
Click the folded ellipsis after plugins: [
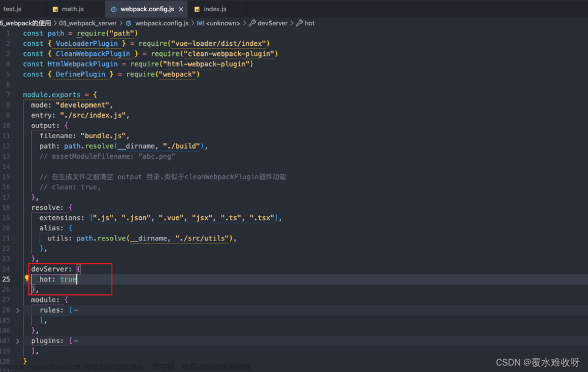[x=76, y=341]
